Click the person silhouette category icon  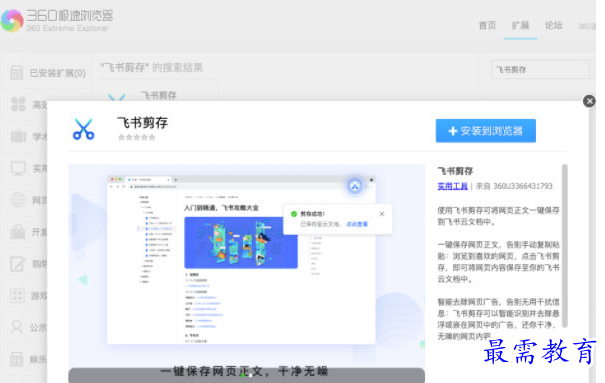(17, 327)
